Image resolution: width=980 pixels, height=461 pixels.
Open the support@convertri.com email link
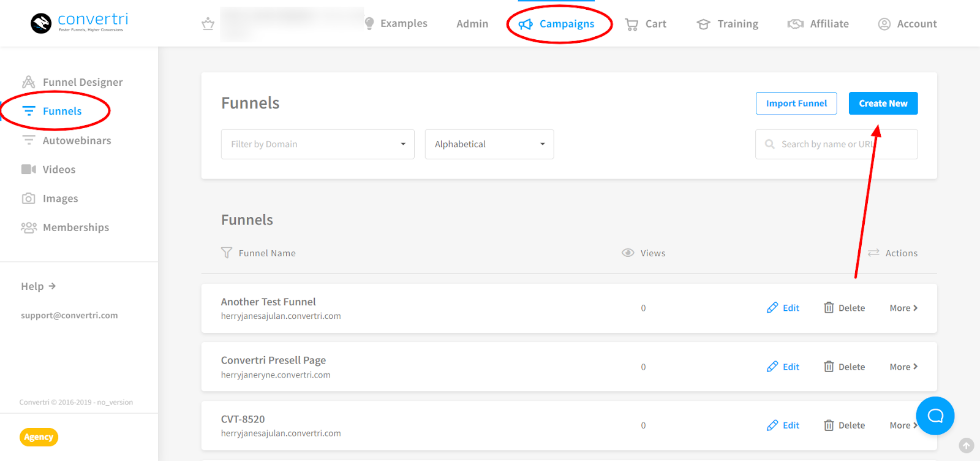(x=69, y=315)
